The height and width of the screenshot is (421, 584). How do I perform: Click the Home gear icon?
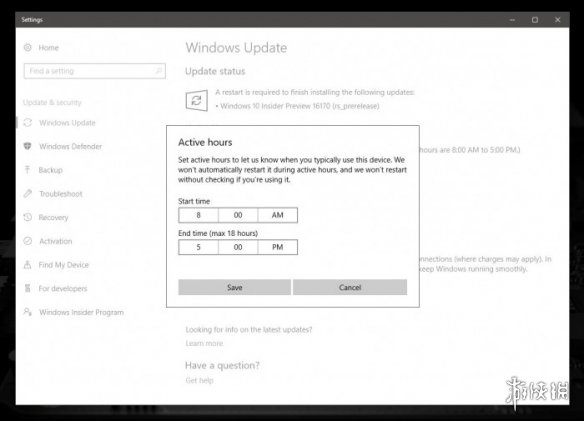28,48
